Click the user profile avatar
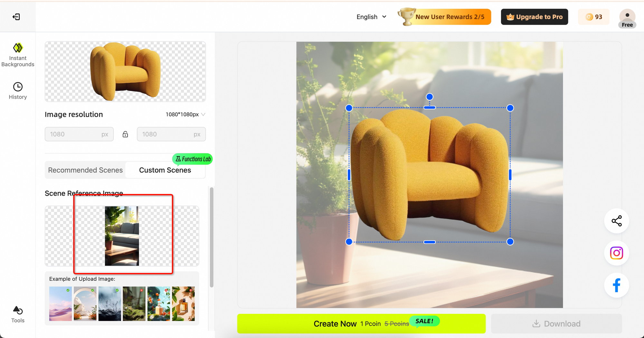The height and width of the screenshot is (338, 644). [627, 17]
